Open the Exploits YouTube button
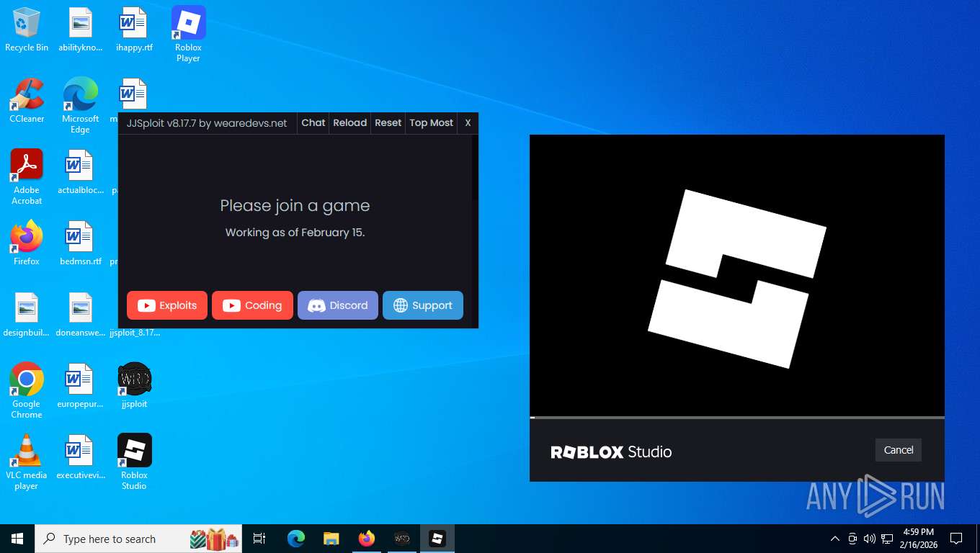 click(x=167, y=305)
